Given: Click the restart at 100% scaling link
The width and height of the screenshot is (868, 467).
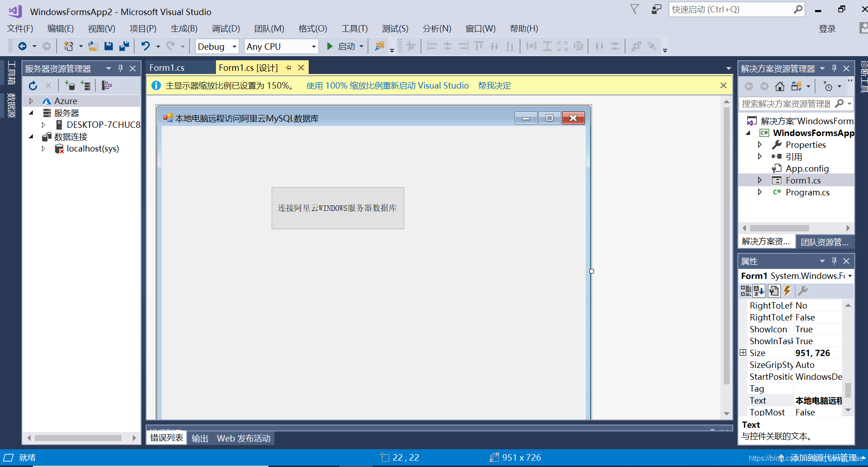Looking at the screenshot, I should (x=387, y=85).
